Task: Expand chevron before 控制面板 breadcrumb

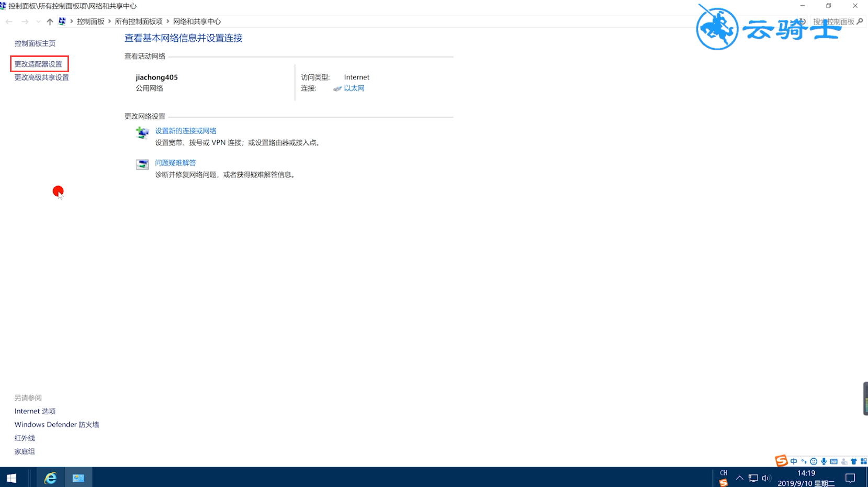Action: [x=72, y=21]
